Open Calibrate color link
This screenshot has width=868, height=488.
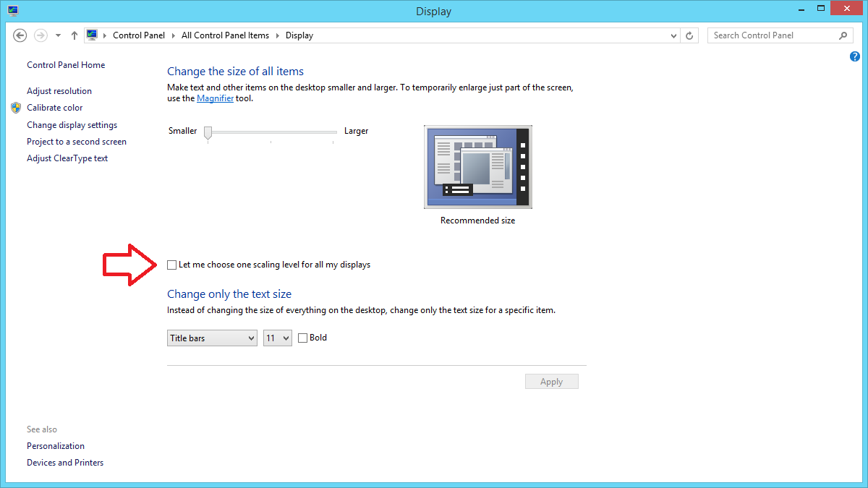pyautogui.click(x=55, y=108)
